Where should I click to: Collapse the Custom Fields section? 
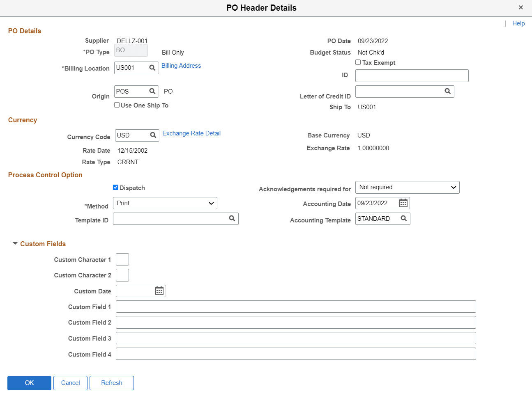coord(15,243)
